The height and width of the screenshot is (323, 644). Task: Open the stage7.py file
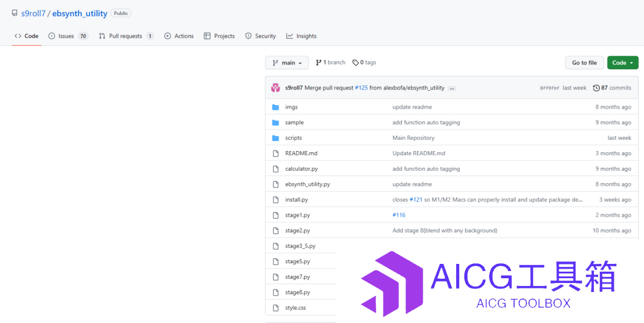pos(298,277)
